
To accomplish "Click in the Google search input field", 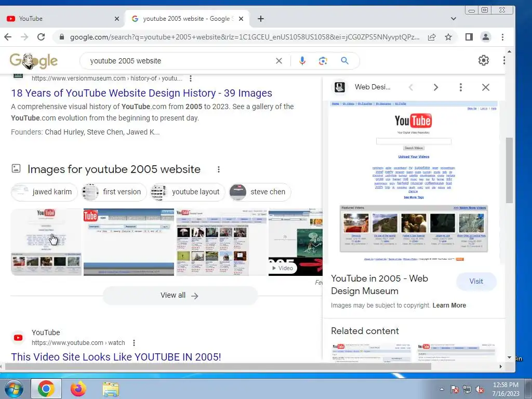I will (x=180, y=61).
